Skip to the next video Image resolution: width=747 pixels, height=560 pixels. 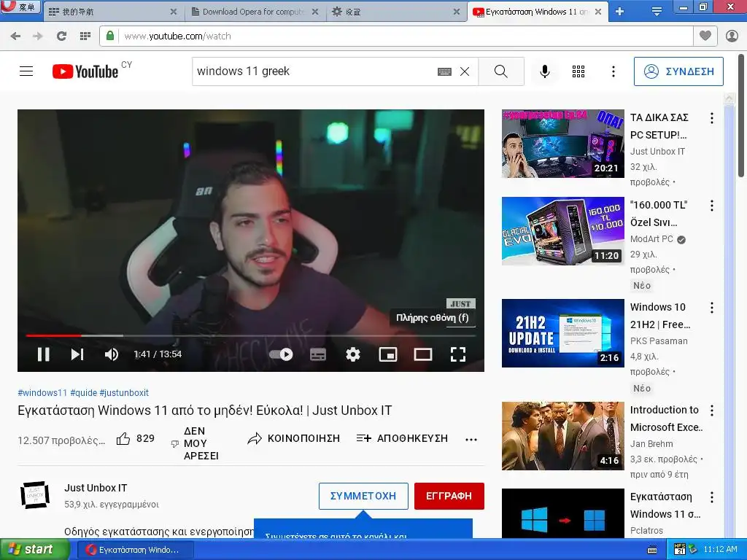click(77, 354)
